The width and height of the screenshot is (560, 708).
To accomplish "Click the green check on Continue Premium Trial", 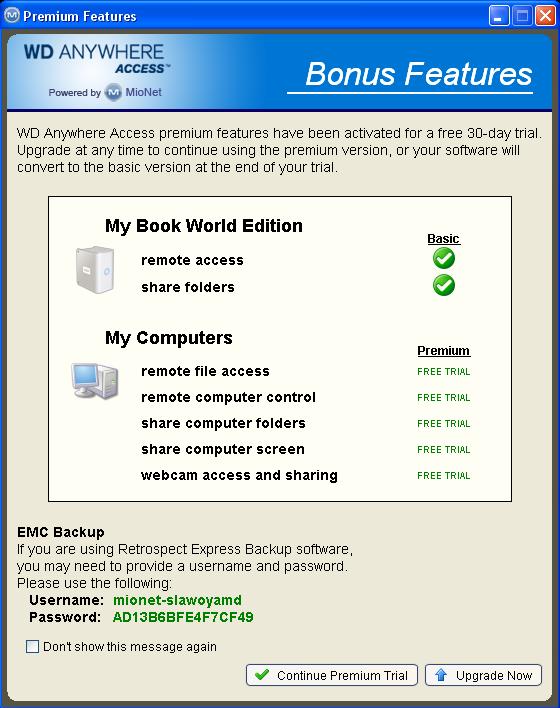I will click(262, 675).
